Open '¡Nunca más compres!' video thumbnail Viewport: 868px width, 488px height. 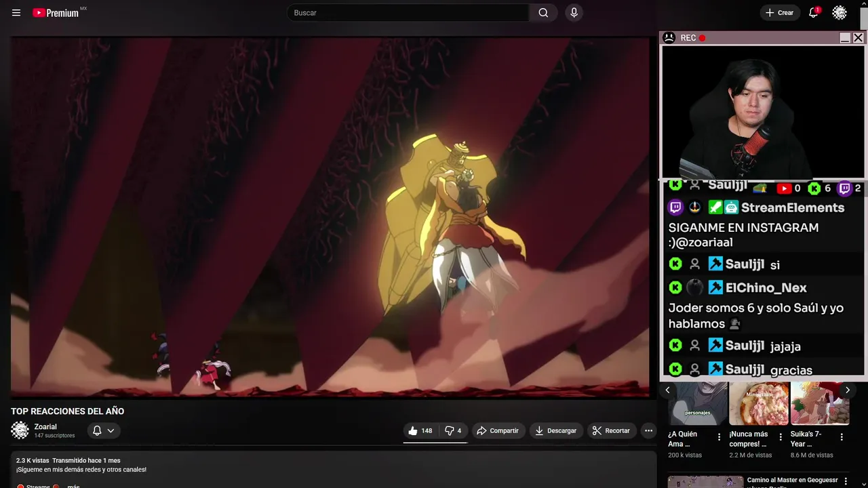(759, 403)
